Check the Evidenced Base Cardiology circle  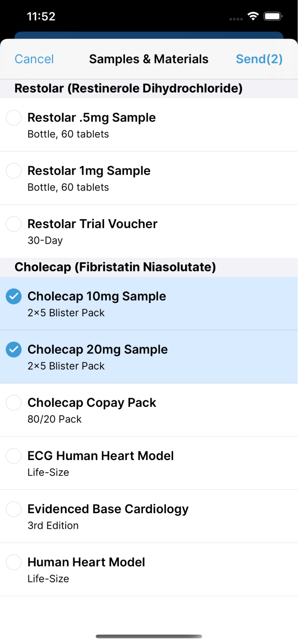(14, 509)
